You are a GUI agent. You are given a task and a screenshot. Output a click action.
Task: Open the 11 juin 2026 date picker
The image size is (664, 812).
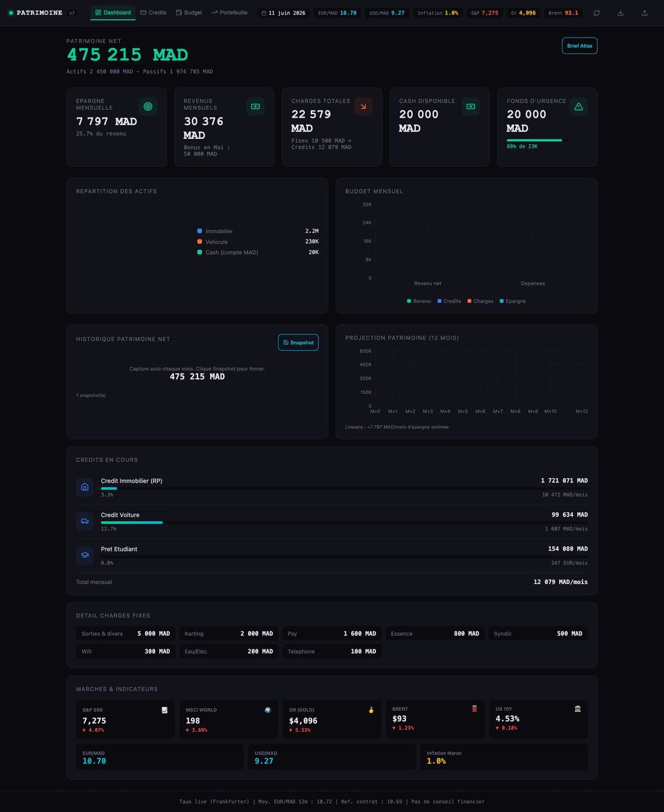point(283,13)
